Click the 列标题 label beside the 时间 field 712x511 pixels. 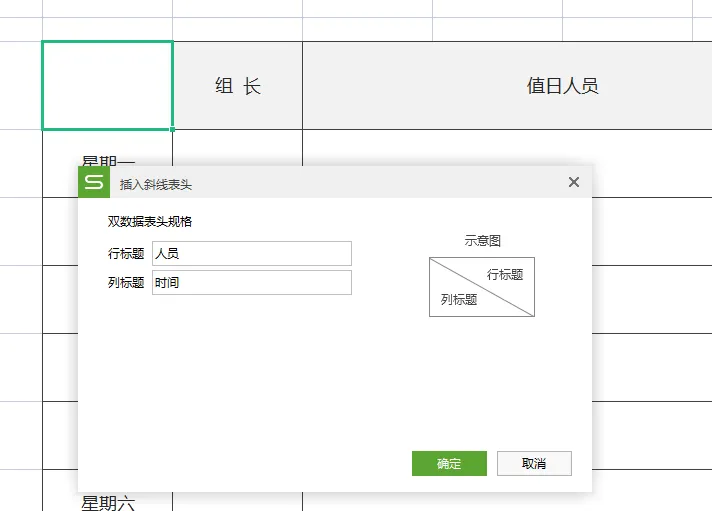point(126,283)
